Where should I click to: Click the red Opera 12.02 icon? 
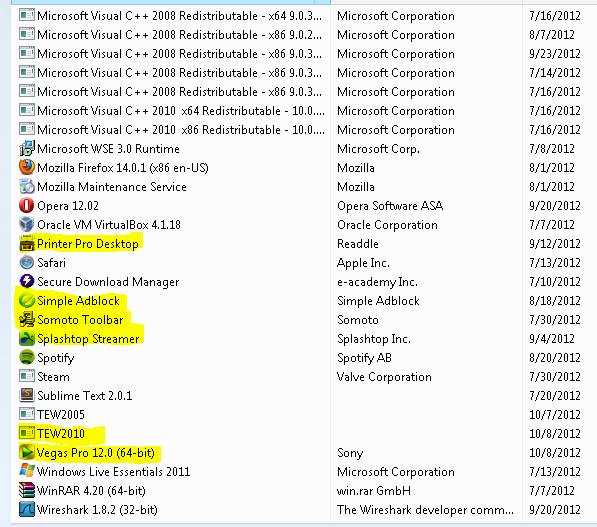27,205
